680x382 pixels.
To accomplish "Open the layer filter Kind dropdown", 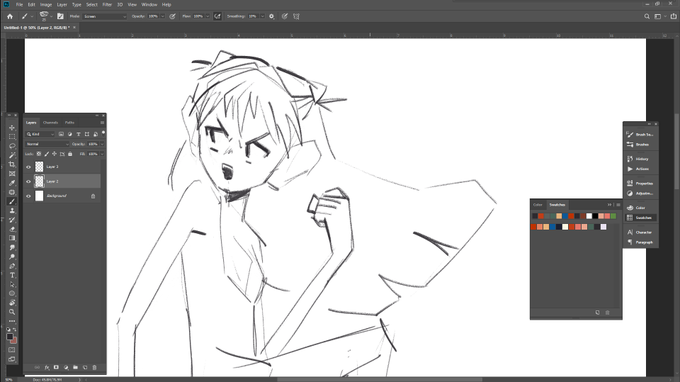I will pyautogui.click(x=40, y=134).
